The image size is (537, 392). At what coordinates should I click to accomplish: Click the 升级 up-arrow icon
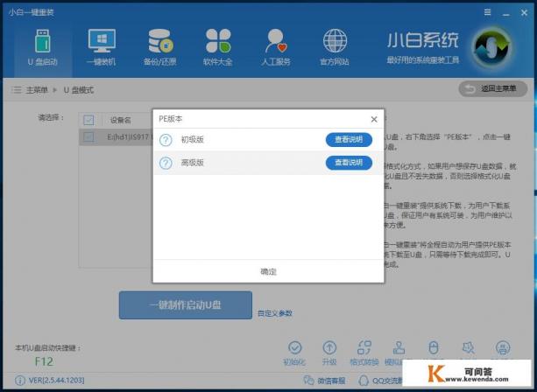coord(329,347)
